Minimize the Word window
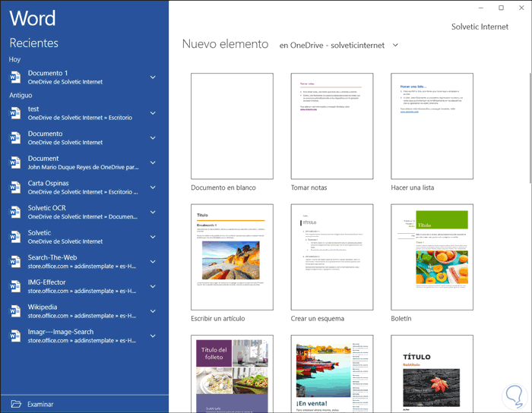This screenshot has width=532, height=413. (481, 8)
